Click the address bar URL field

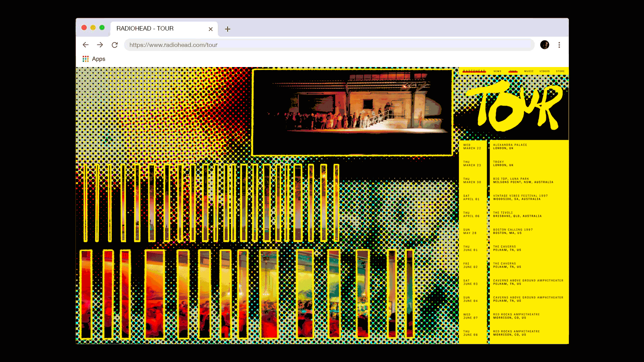(x=329, y=45)
